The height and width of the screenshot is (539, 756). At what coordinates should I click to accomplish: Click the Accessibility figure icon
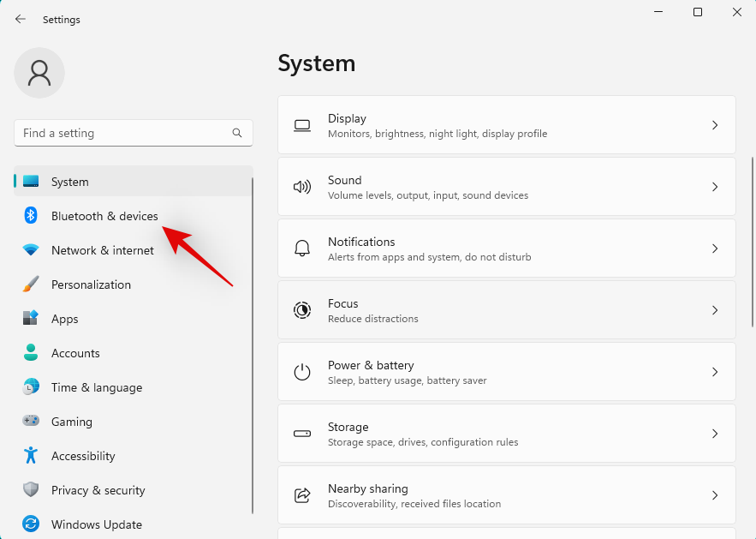pyautogui.click(x=31, y=455)
